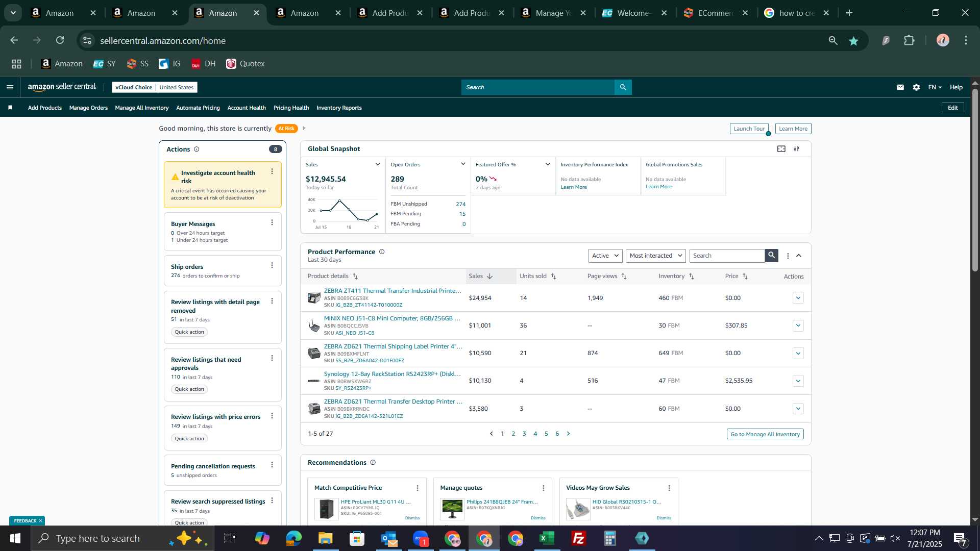Sort table by Inventory arrows
Viewport: 980px width, 551px height.
pyautogui.click(x=692, y=276)
